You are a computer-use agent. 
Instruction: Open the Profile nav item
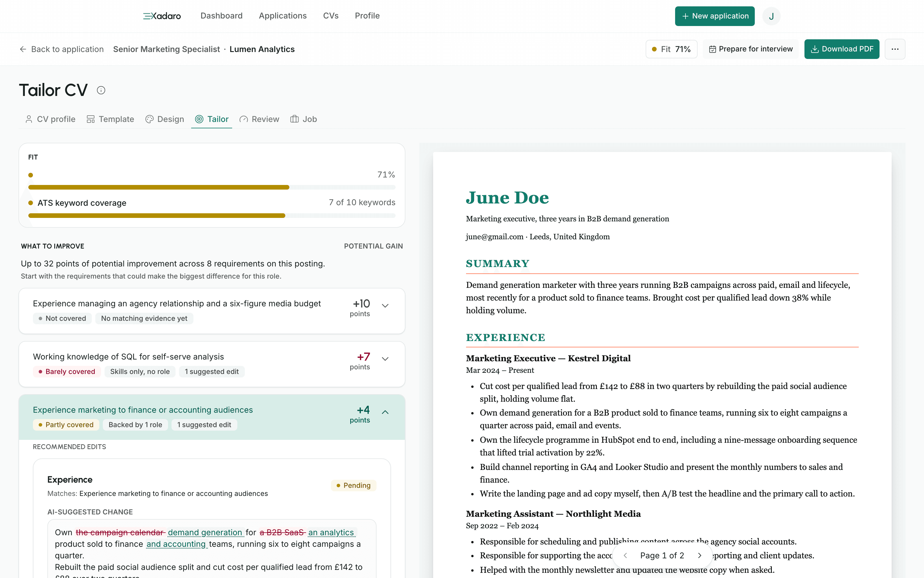pyautogui.click(x=367, y=16)
